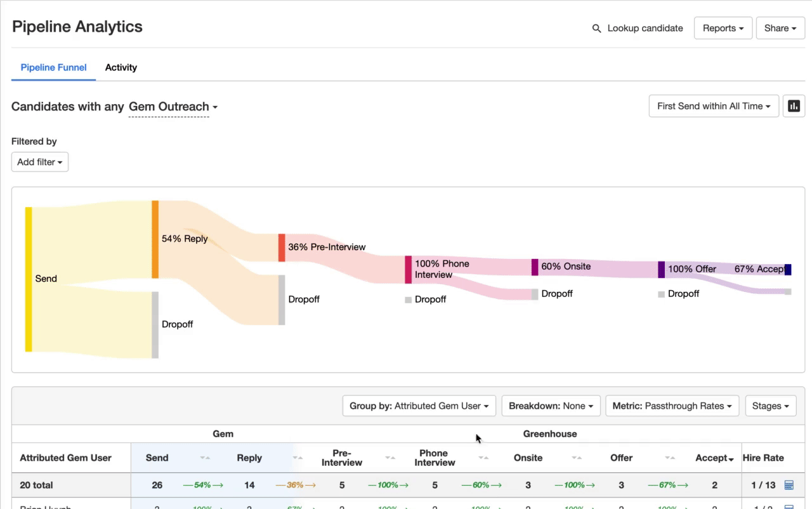Click the 54% Reply node in the funnel chart
This screenshot has height=509, width=812.
pos(154,239)
